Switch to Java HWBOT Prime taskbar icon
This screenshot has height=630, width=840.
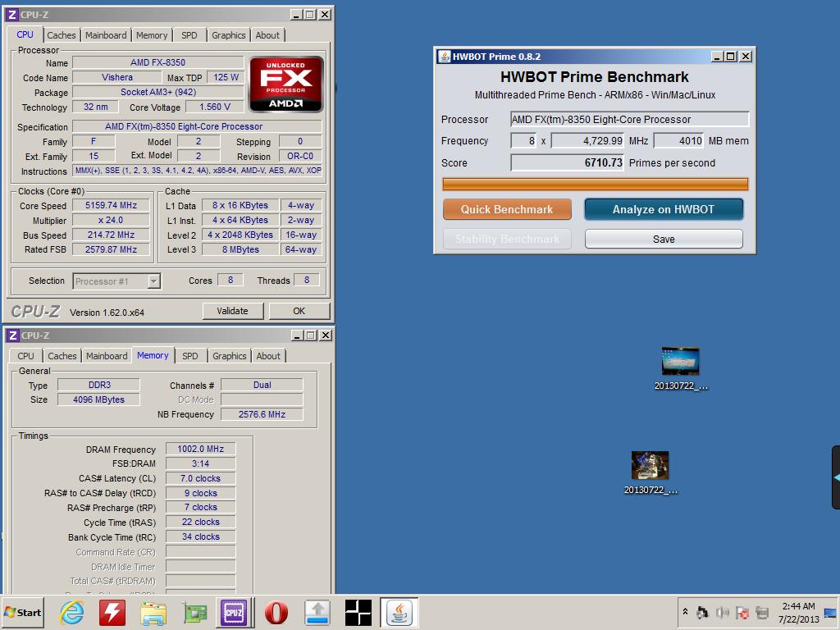399,612
